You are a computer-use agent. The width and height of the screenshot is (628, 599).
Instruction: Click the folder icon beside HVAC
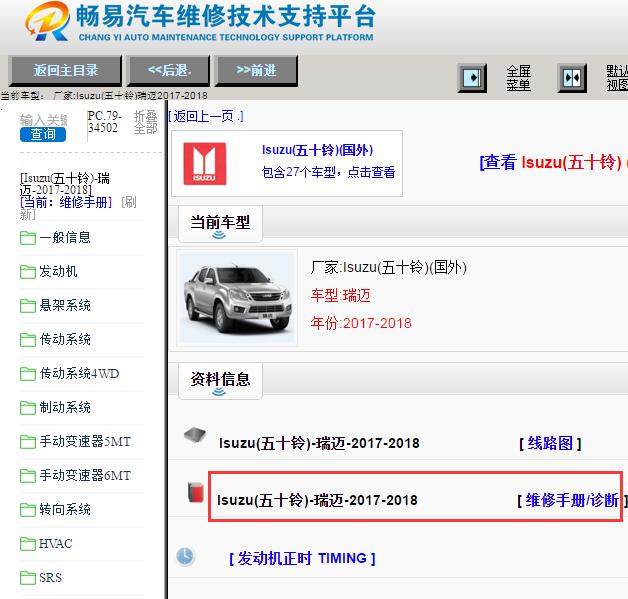coord(28,544)
